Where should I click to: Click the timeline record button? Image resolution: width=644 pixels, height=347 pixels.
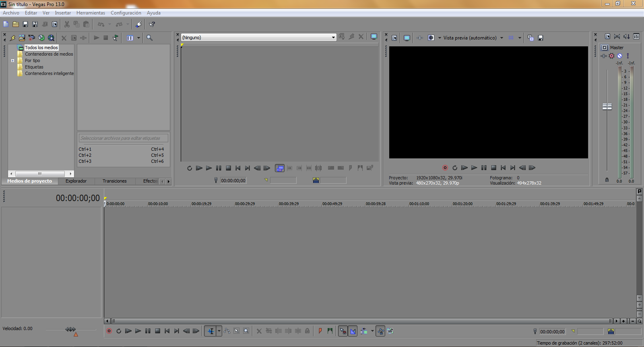(x=109, y=331)
